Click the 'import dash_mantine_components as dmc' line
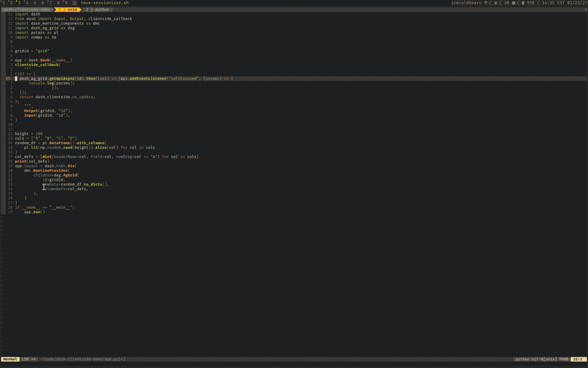588x368 pixels. click(x=58, y=24)
